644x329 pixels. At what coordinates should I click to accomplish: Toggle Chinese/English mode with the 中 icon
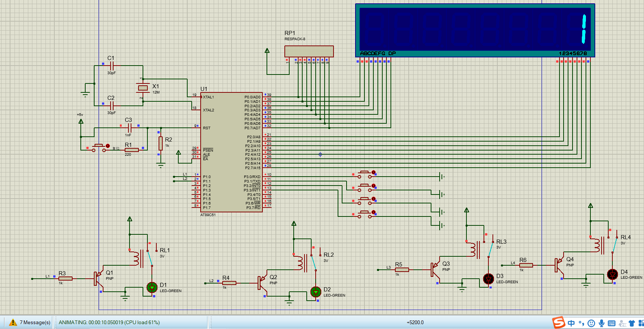click(571, 323)
